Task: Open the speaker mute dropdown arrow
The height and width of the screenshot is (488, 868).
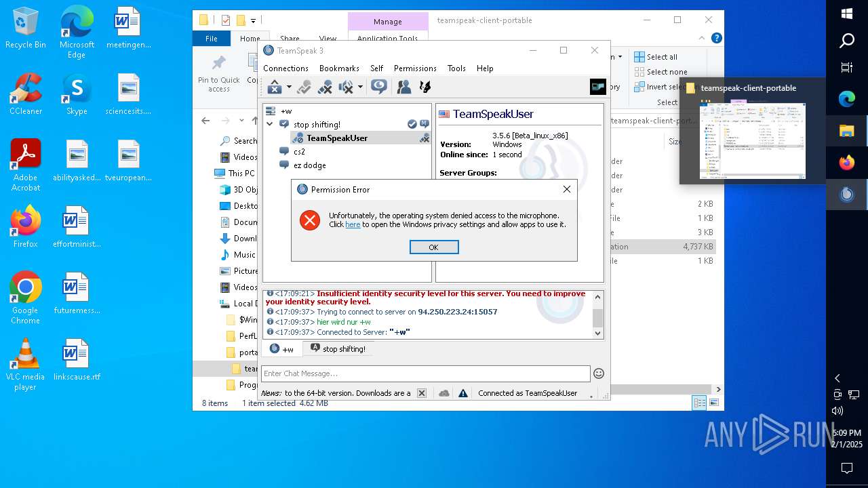Action: pyautogui.click(x=360, y=87)
